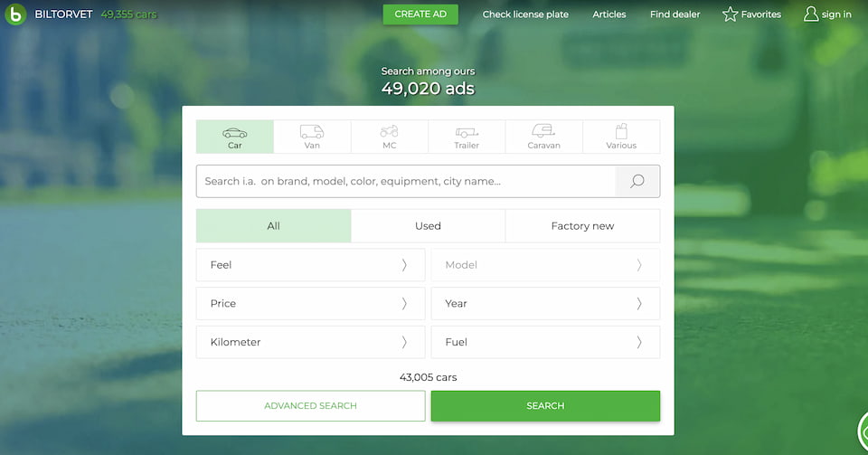The height and width of the screenshot is (455, 868).
Task: Click the Biltorvet logo icon
Action: (x=15, y=14)
